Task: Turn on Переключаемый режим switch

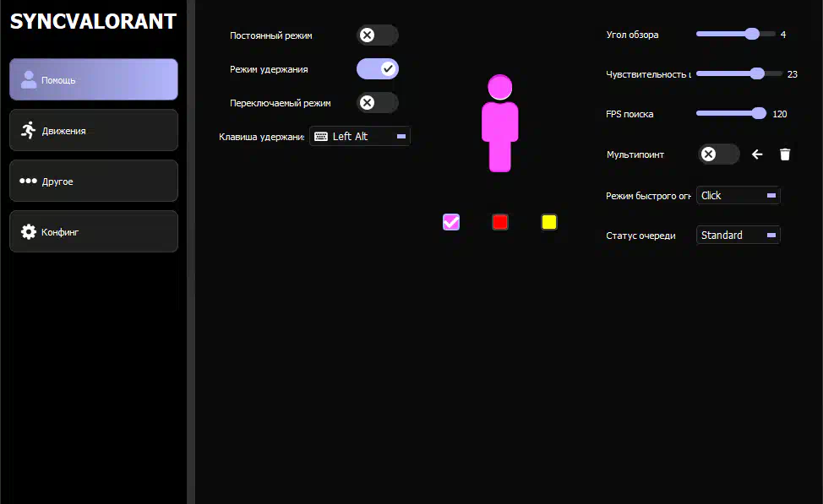Action: pyautogui.click(x=377, y=103)
